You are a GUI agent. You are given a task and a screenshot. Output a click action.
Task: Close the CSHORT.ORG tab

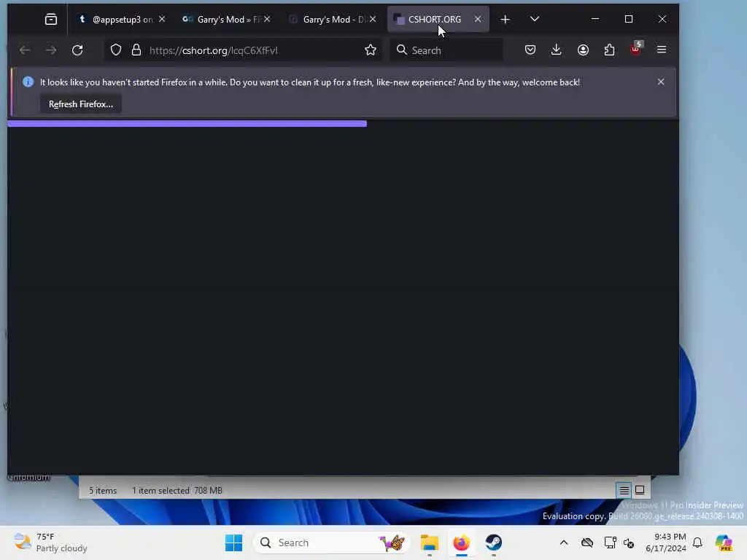(478, 19)
